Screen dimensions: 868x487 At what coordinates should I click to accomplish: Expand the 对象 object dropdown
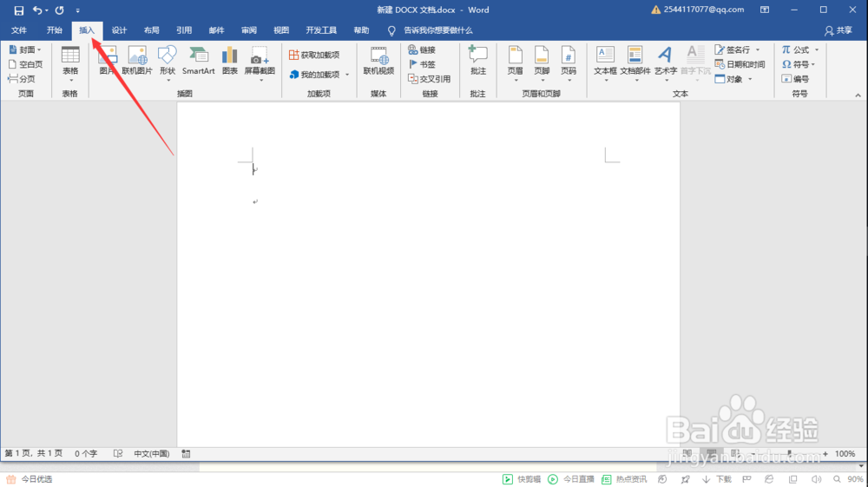750,79
